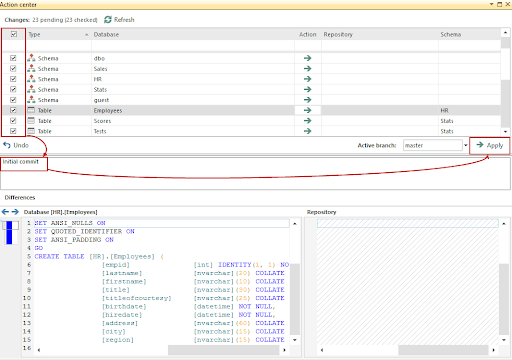Go to previous difference with left arrow
Screen dimensions: 512x360
pyautogui.click(x=5, y=212)
